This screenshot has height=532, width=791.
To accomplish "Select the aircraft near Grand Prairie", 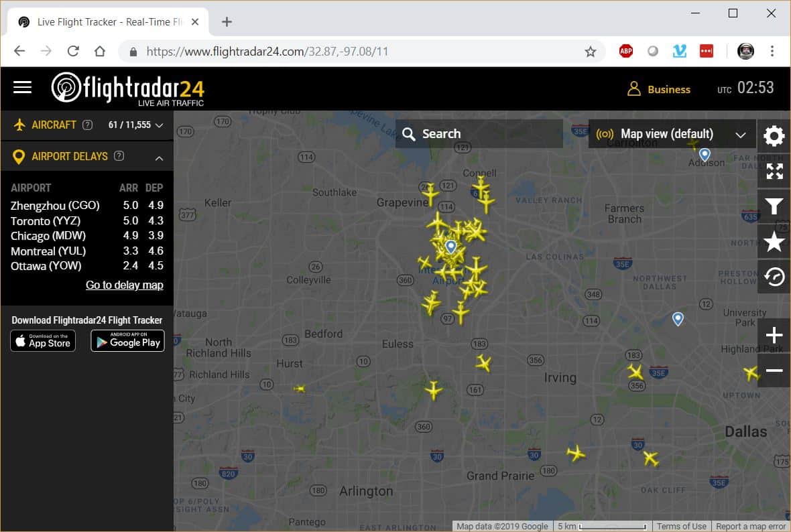I will point(576,454).
